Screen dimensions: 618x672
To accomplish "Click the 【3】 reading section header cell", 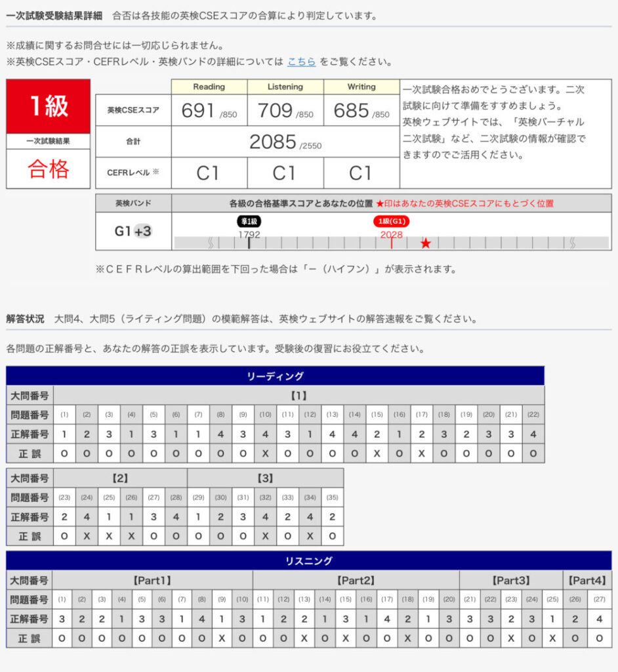I will (265, 478).
